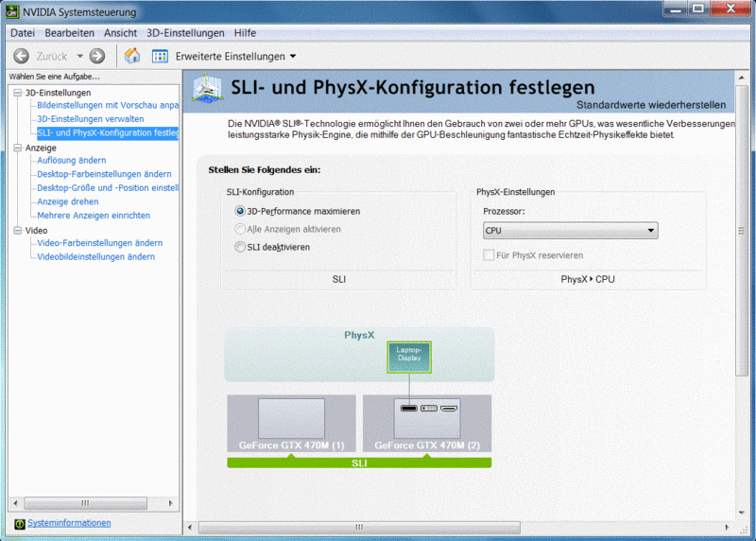The image size is (756, 541).
Task: Click the Back arrow toolbar icon
Action: pyautogui.click(x=21, y=57)
